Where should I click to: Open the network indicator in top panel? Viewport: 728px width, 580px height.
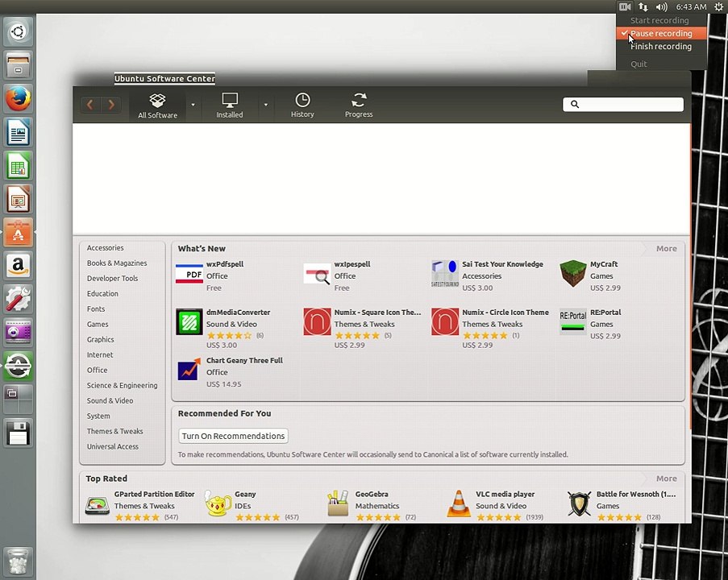[643, 6]
